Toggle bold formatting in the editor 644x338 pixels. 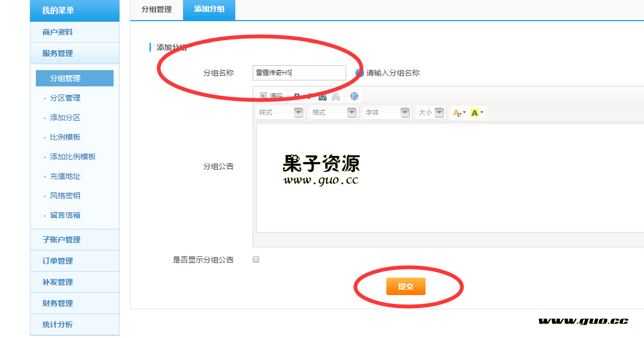click(x=297, y=96)
